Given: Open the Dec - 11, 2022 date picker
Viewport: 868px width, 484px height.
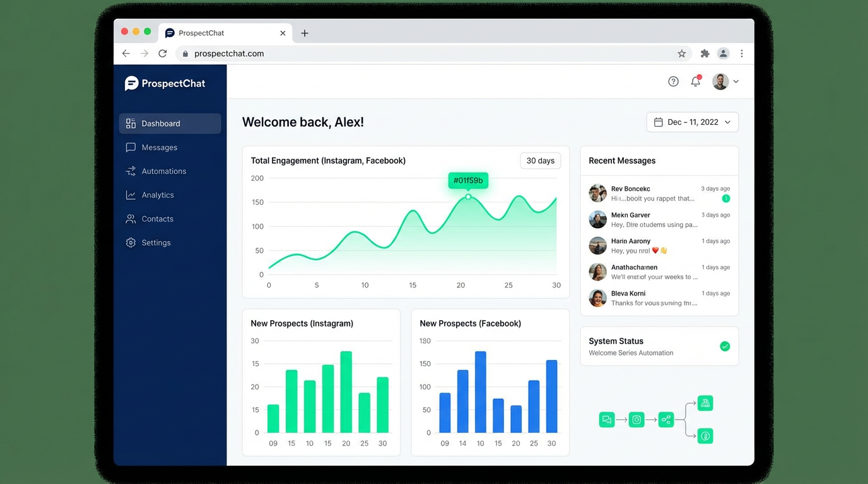Looking at the screenshot, I should click(x=692, y=122).
